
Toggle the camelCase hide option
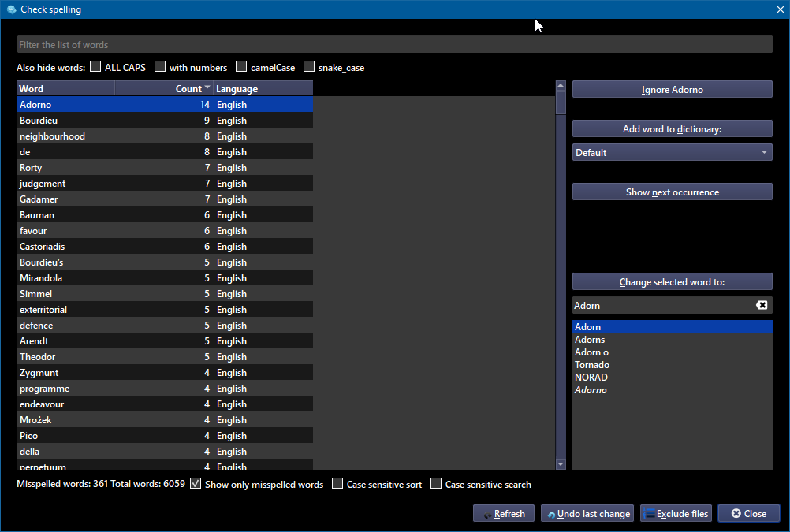tap(241, 66)
